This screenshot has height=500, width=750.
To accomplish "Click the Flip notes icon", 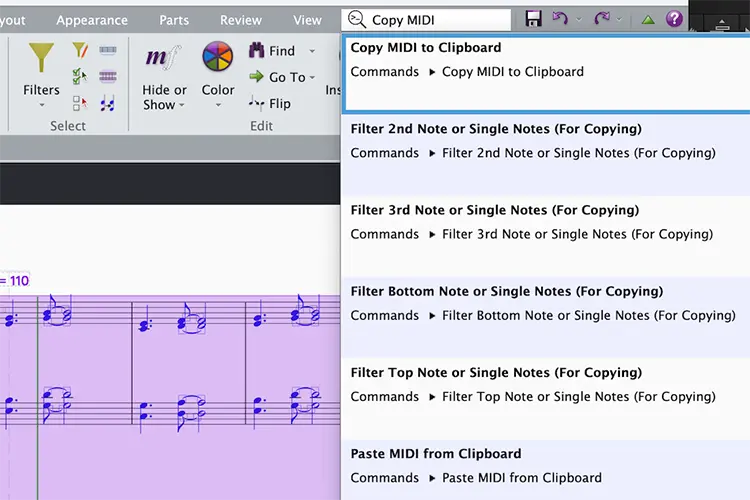I will tap(256, 103).
